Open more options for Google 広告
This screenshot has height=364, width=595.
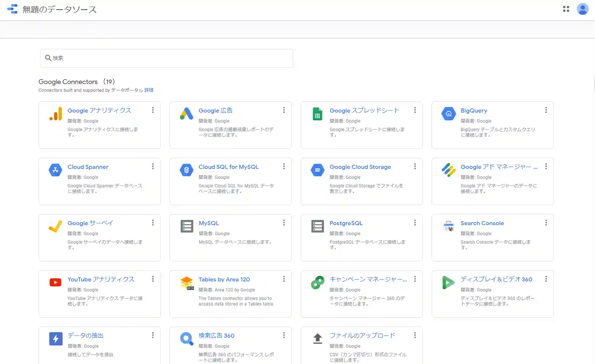pyautogui.click(x=284, y=110)
